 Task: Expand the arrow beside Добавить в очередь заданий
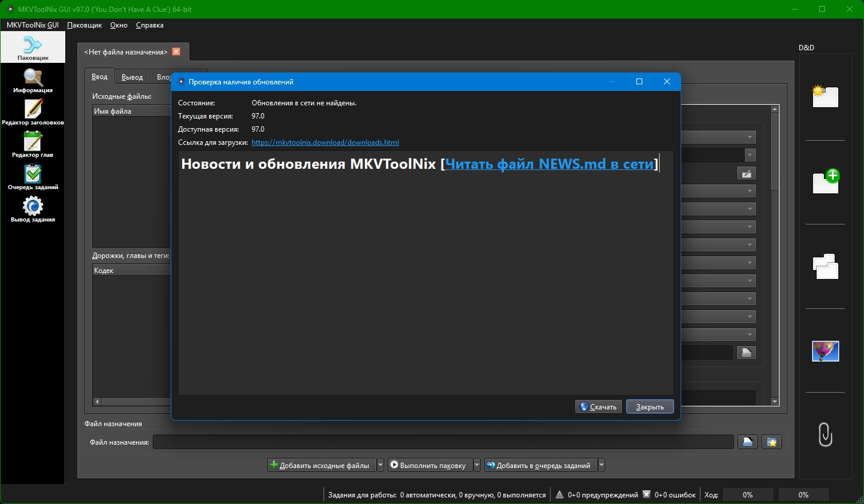click(x=602, y=465)
